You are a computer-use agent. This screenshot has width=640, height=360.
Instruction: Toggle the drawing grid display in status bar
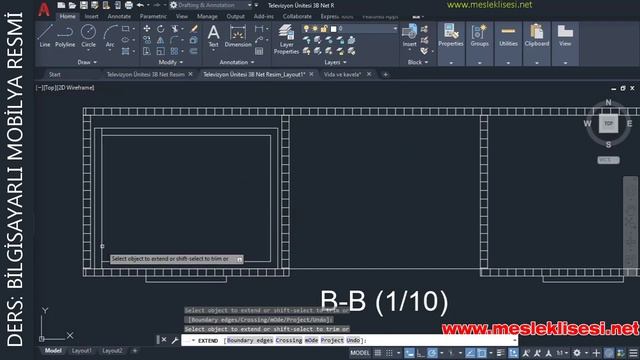tap(378, 353)
